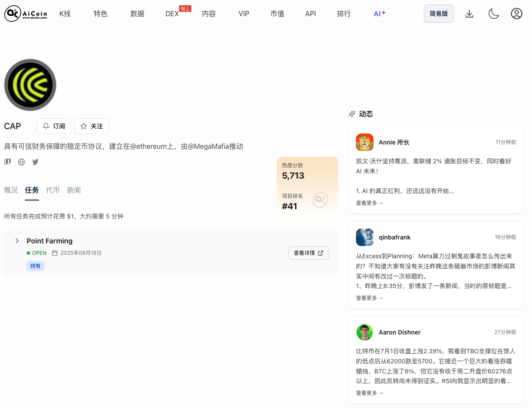Screen dimensions: 532x408
Task: Switch to the 代币 tab
Action: pos(53,190)
